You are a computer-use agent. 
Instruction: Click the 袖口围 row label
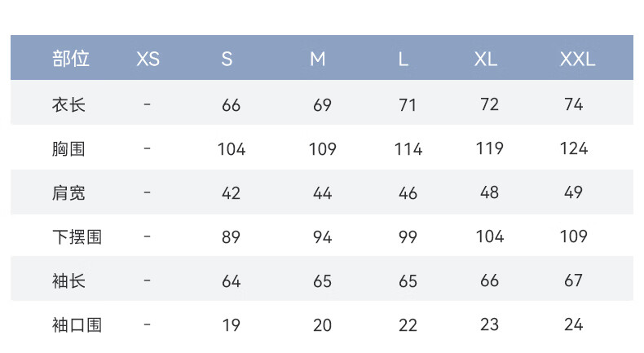click(77, 325)
